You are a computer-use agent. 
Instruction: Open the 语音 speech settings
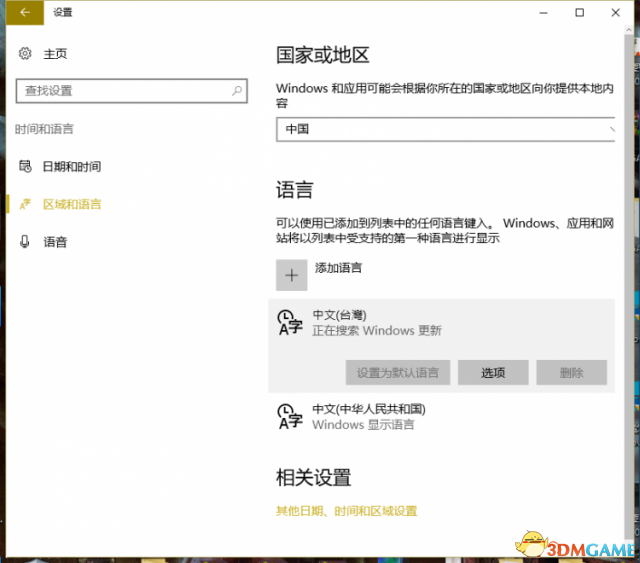[x=55, y=242]
